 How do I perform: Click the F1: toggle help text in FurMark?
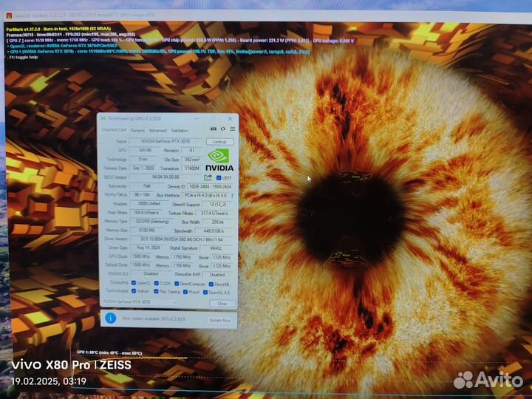click(x=22, y=58)
